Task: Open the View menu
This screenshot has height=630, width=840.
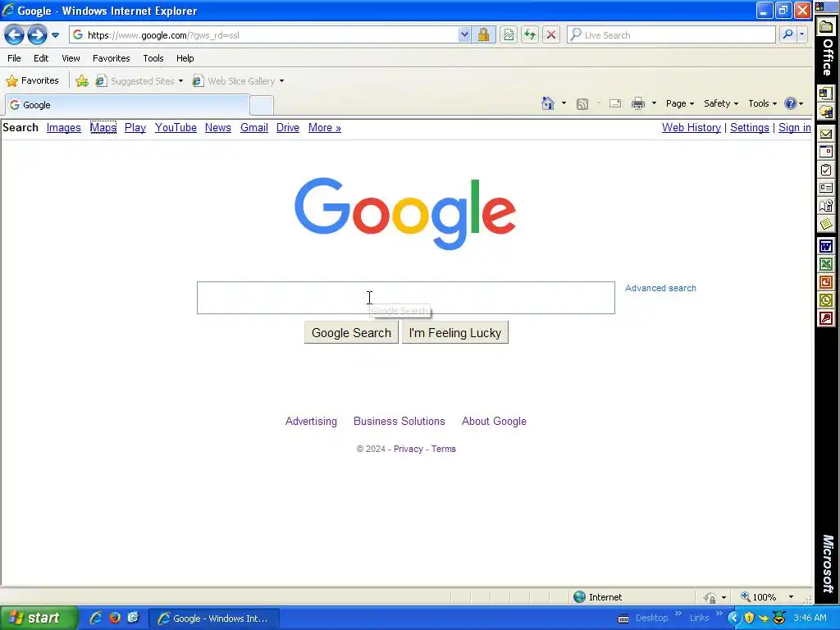Action: click(x=71, y=58)
